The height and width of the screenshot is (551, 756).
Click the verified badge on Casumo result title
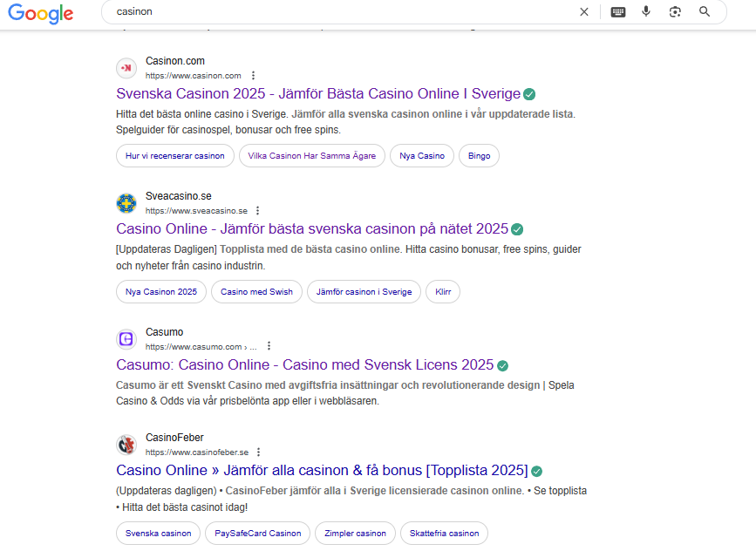502,366
